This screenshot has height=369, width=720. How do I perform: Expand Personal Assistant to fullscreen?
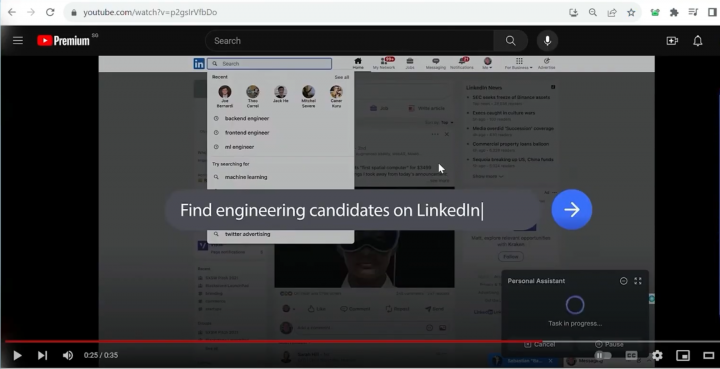638,281
